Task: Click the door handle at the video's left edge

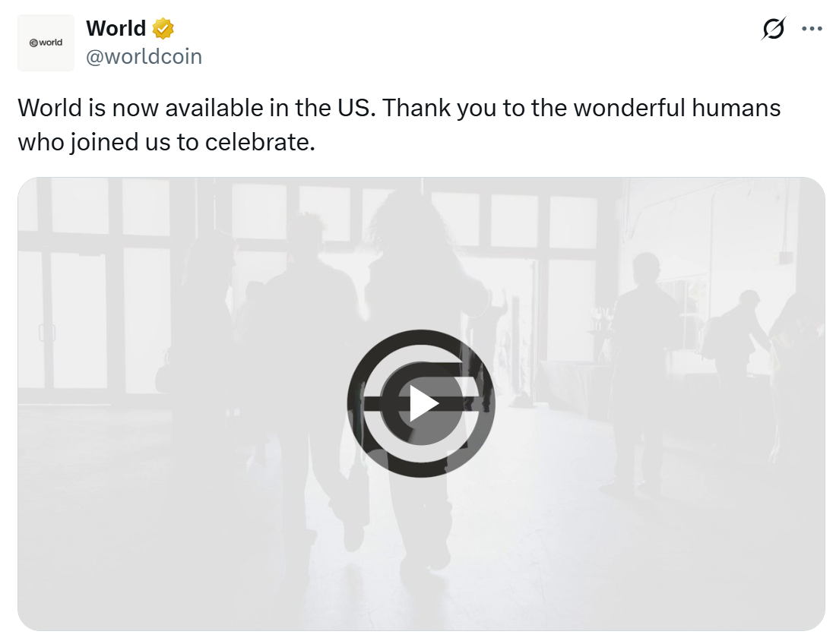Action: [x=47, y=333]
